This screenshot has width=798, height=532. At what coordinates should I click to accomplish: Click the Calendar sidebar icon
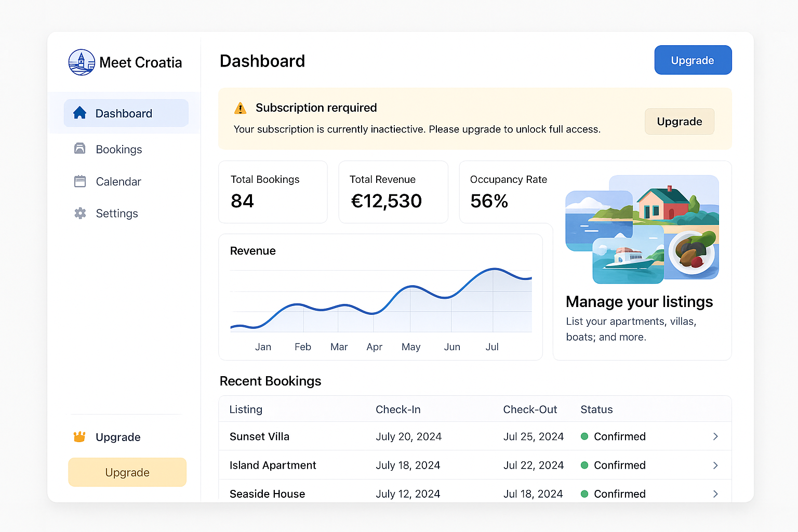coord(80,181)
